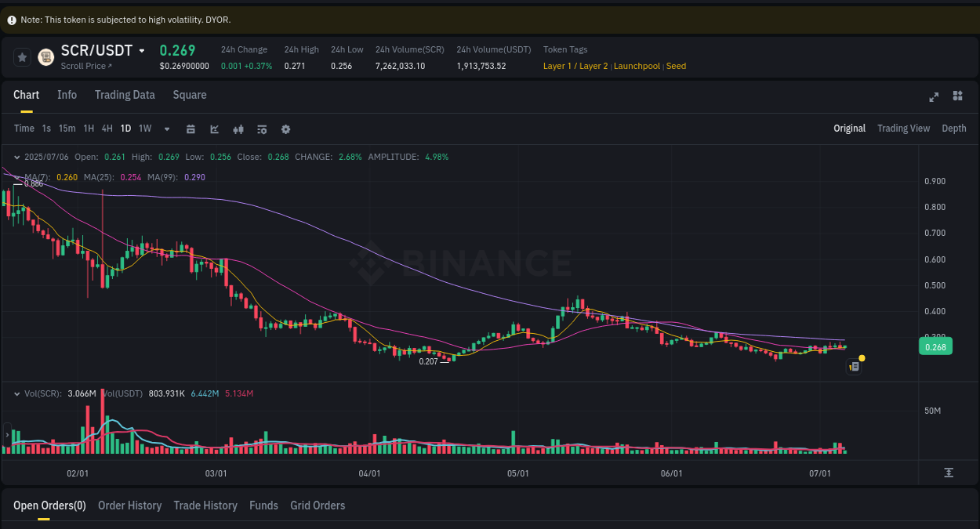Image resolution: width=980 pixels, height=529 pixels.
Task: Open the layout grid icon
Action: point(957,96)
